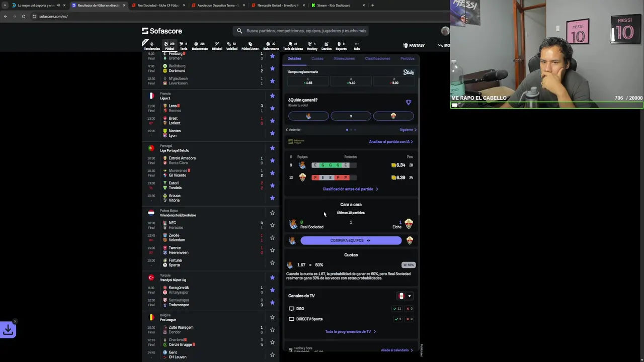Mute the first browser tab audio

(x=58, y=5)
